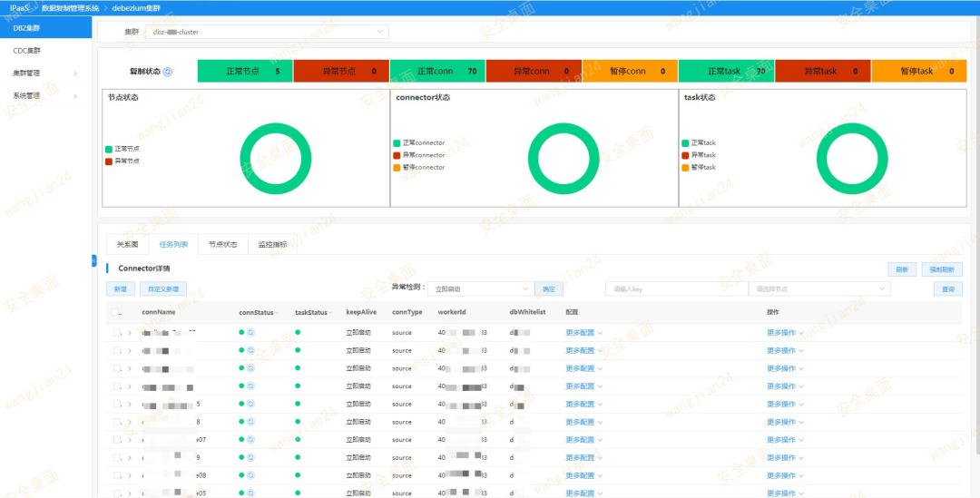Click the 刷新 button
980x498 pixels.
(902, 269)
